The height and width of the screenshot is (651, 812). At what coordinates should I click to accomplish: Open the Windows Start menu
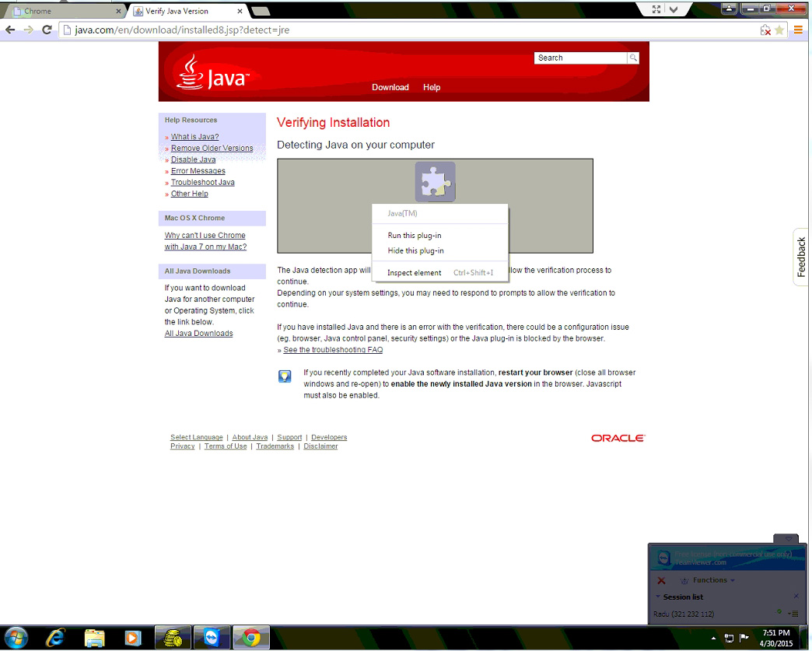point(16,638)
